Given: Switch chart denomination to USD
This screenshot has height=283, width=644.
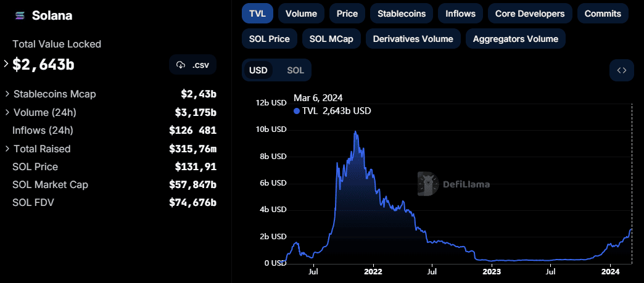Looking at the screenshot, I should [x=258, y=70].
